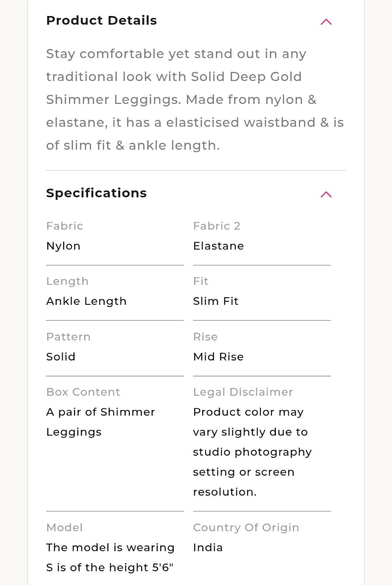Tap the Specifications heading
392x585 pixels.
[96, 193]
